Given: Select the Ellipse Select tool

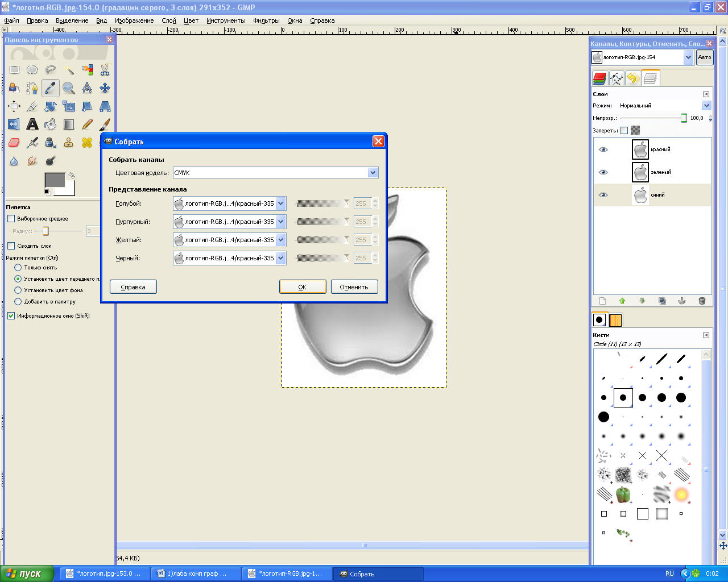Looking at the screenshot, I should tap(32, 70).
